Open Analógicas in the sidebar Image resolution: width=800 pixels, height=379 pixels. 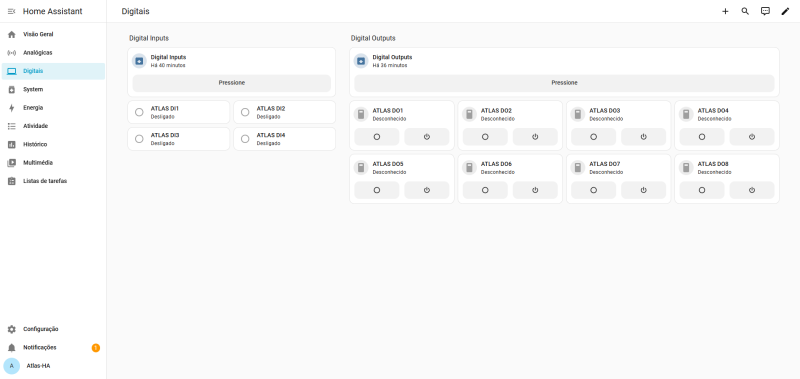click(53, 53)
